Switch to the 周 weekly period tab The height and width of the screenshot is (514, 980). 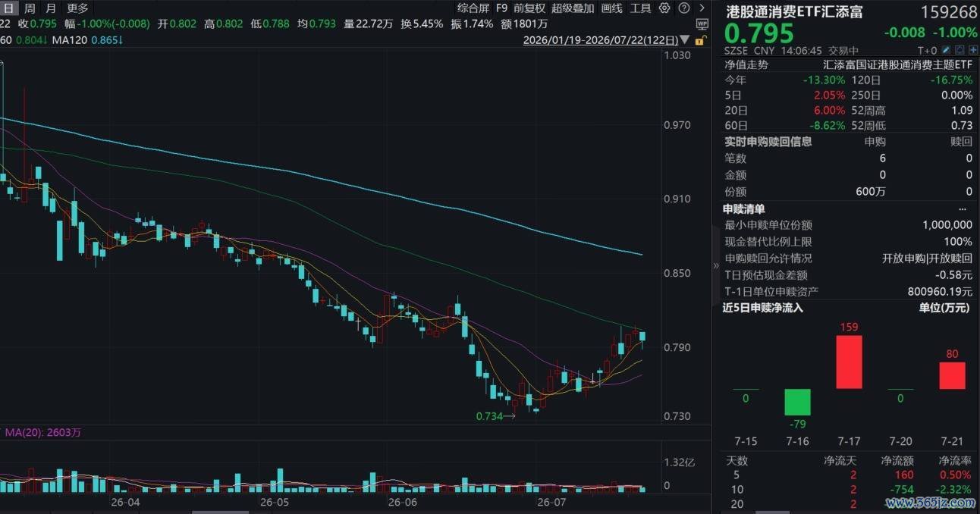(30, 8)
